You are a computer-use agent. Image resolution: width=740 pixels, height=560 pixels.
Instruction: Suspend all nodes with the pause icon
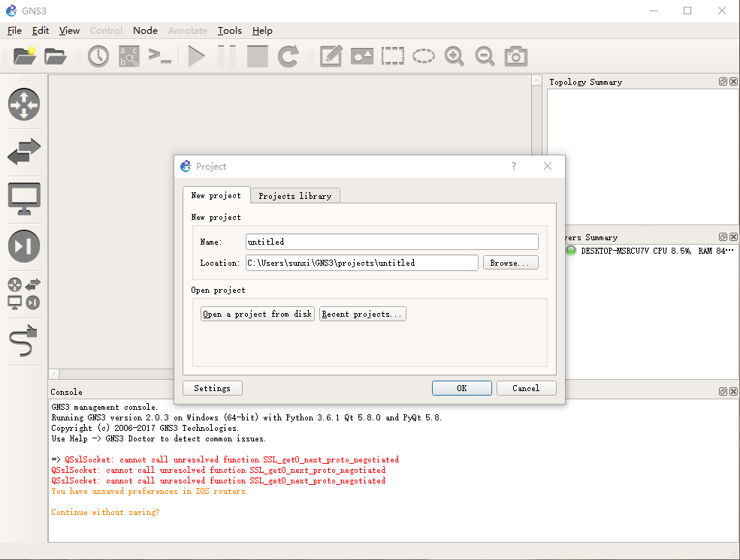227,56
